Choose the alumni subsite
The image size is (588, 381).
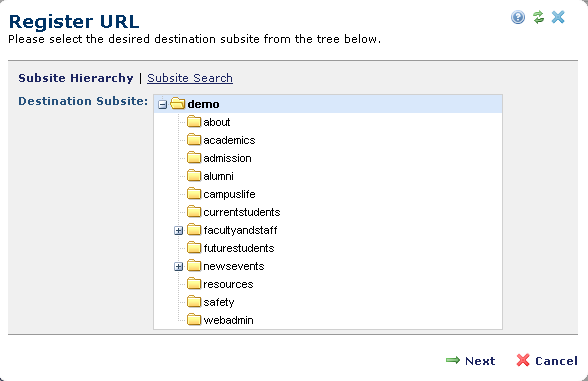coord(218,176)
